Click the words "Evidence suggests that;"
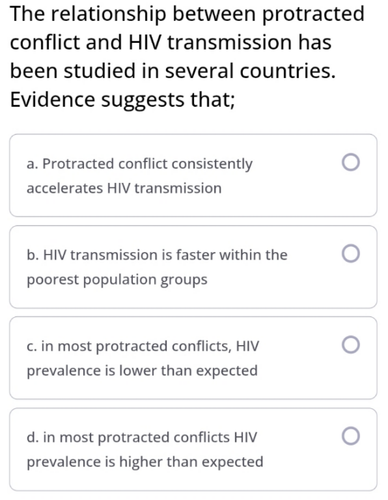This screenshot has width=388, height=500. click(x=123, y=100)
